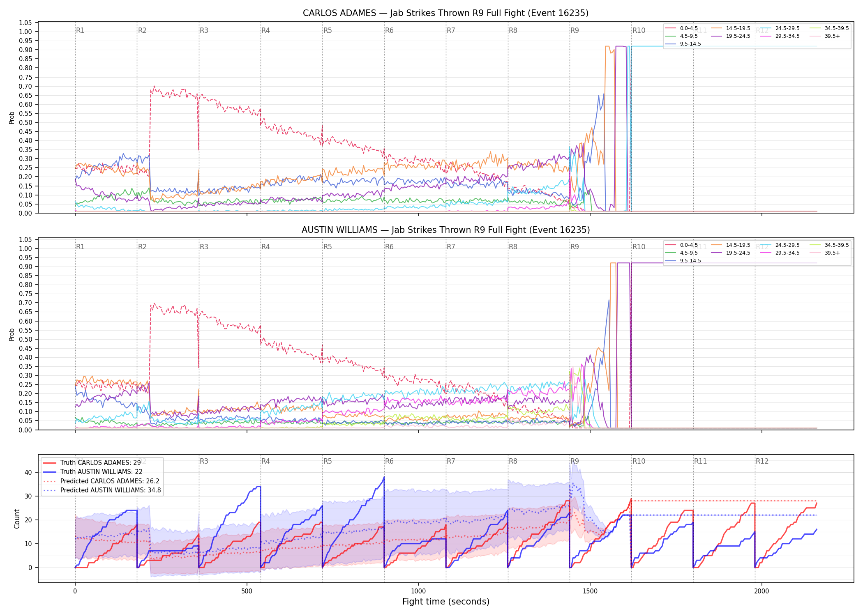Viewport: 863px width, 616px height.
Task: Click 39.5+ legend entry in Williams chart
Action: pyautogui.click(x=825, y=253)
